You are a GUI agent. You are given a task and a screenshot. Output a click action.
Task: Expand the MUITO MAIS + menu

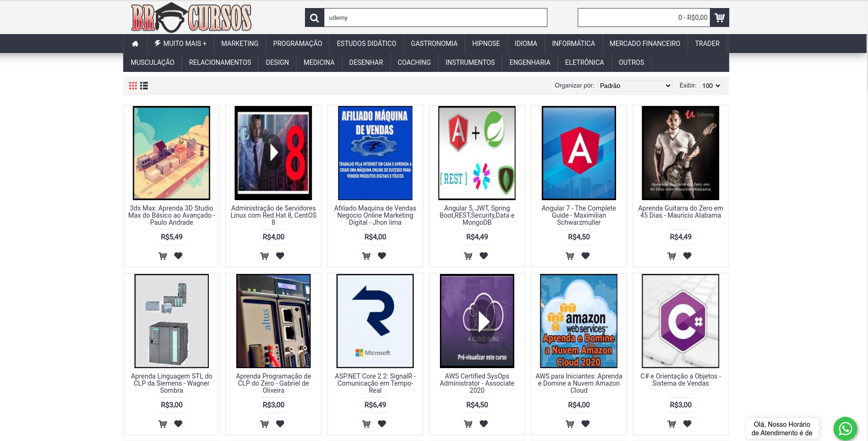click(x=180, y=44)
